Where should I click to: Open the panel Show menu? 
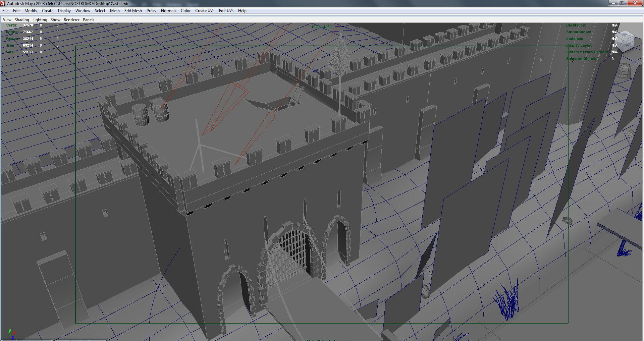pyautogui.click(x=55, y=20)
